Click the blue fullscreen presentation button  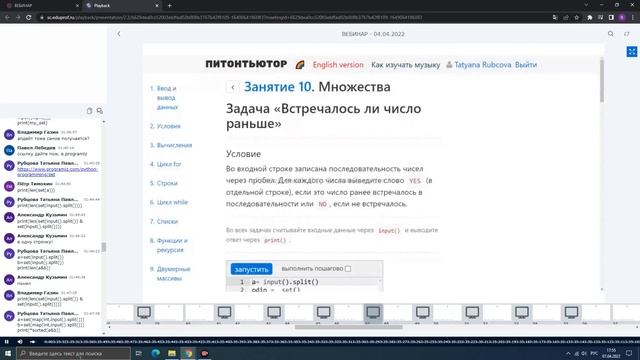point(631,51)
